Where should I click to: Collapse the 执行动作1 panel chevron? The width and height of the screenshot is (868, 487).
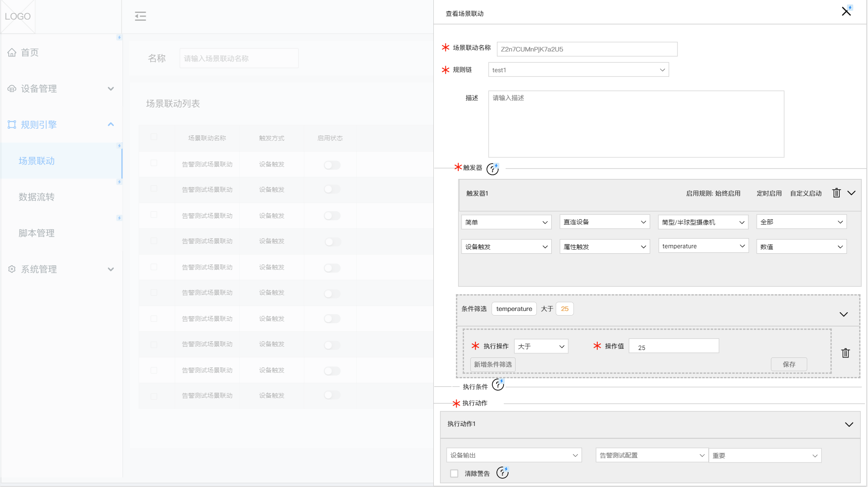(x=849, y=424)
